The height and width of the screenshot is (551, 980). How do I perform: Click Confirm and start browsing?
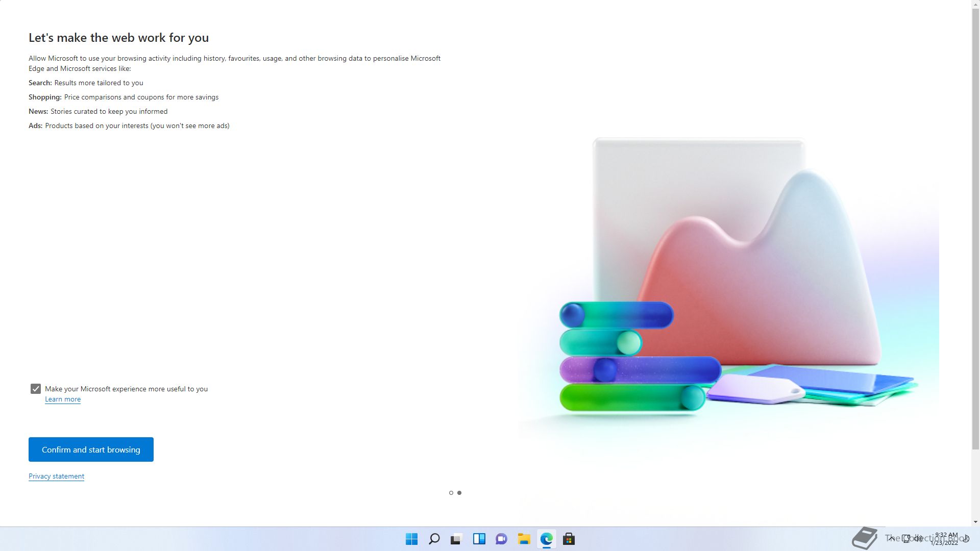(x=91, y=449)
